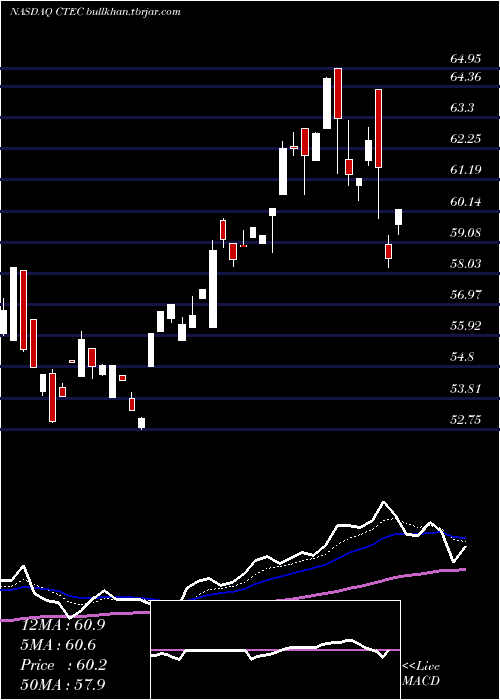Select the 61.19 price level label
500x700 pixels.
[465, 170]
